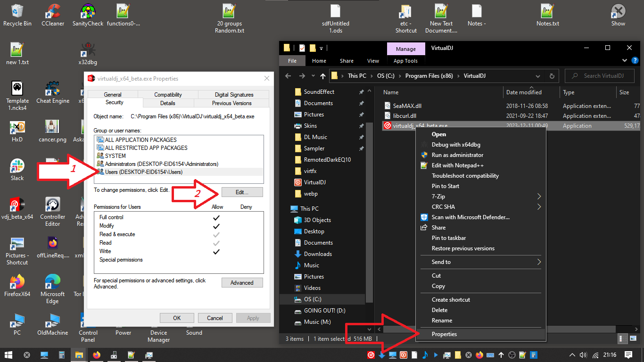Open the Windows Start button

point(8,355)
